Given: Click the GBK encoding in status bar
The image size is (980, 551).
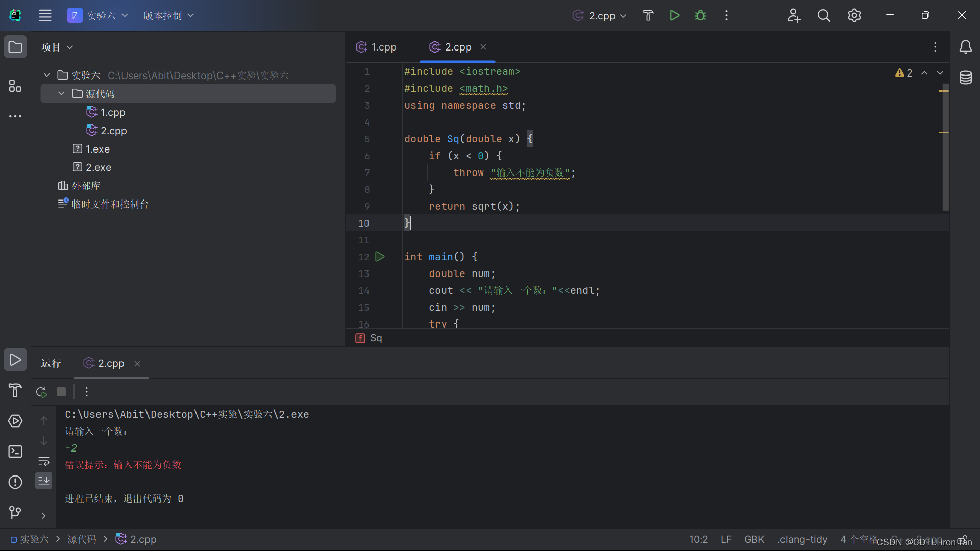Looking at the screenshot, I should pos(754,539).
